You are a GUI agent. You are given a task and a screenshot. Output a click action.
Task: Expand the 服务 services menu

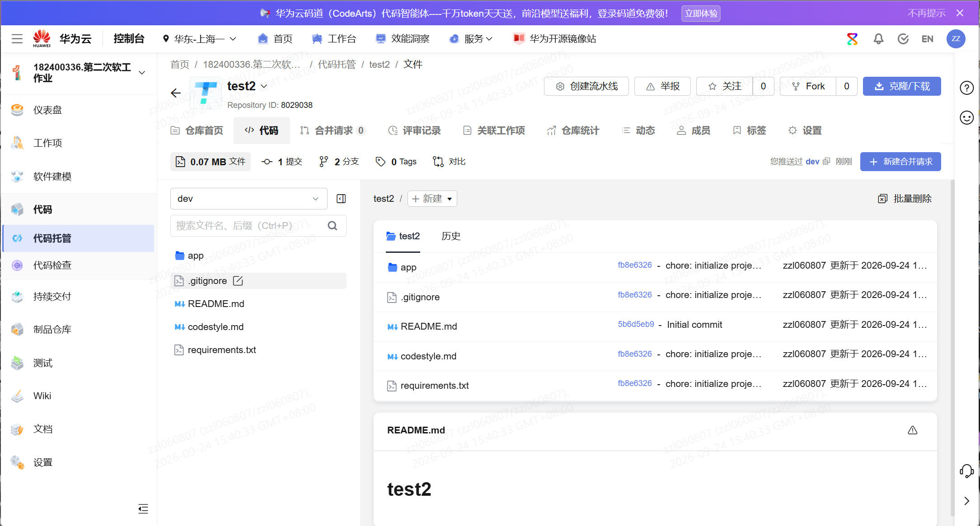point(471,39)
